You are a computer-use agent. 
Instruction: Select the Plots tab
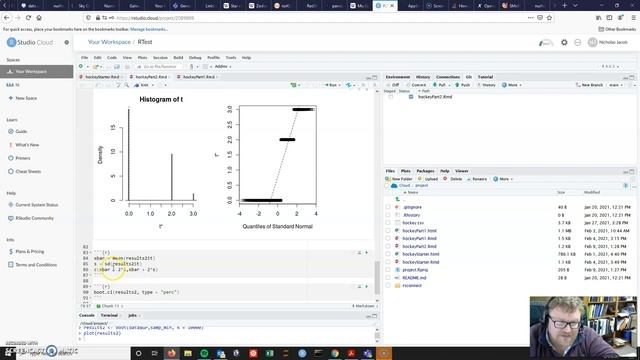405,171
